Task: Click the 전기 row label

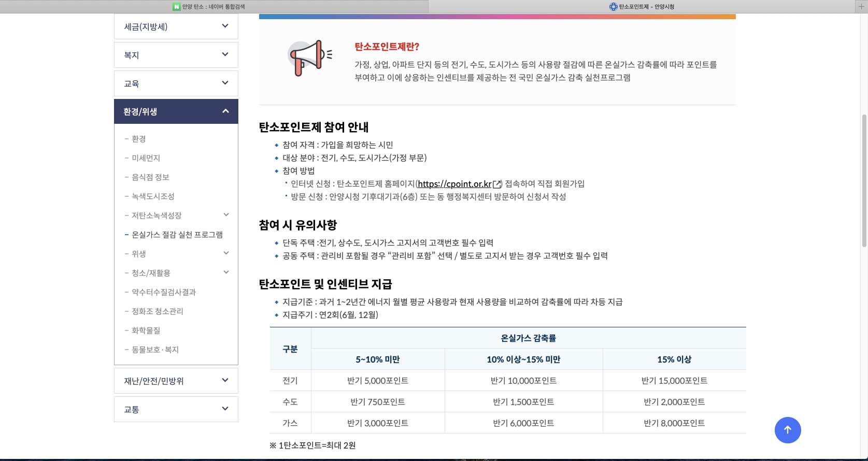Action: pyautogui.click(x=290, y=380)
